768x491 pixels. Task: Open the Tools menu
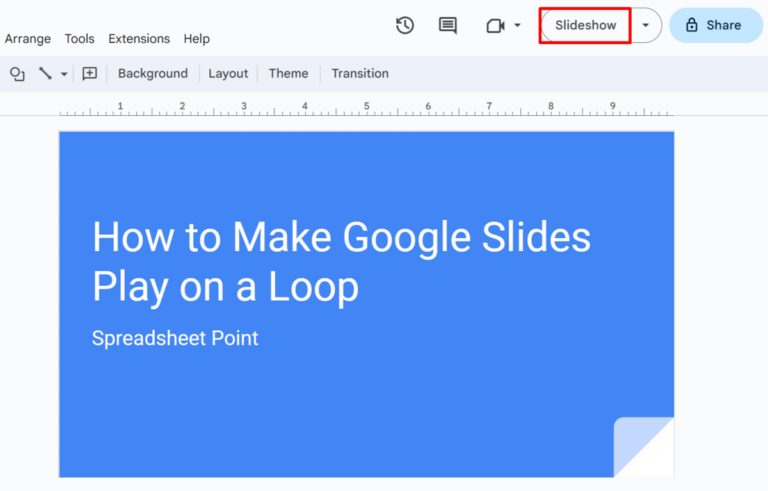(80, 39)
